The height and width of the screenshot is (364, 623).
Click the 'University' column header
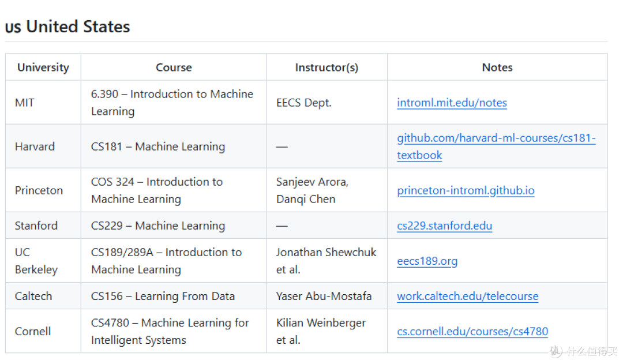43,67
